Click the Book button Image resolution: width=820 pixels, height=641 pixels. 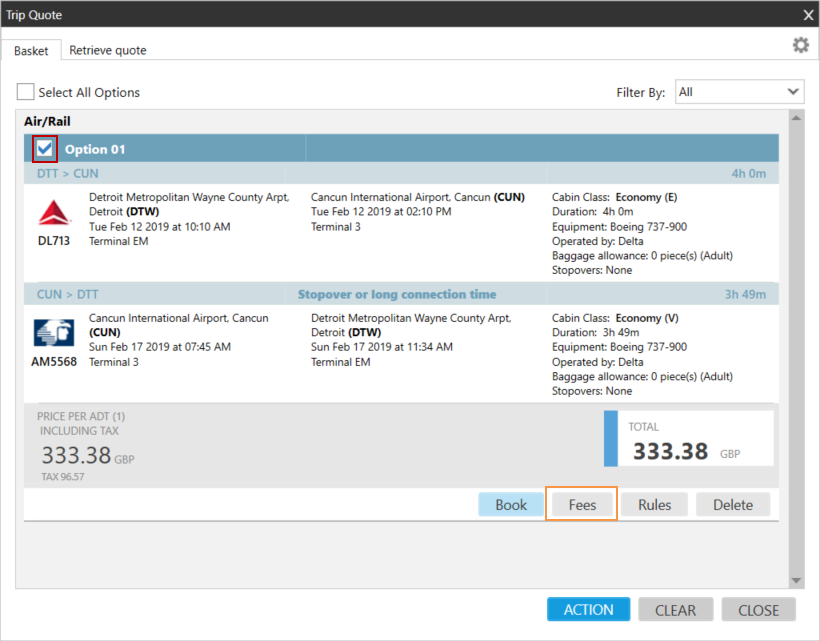511,505
